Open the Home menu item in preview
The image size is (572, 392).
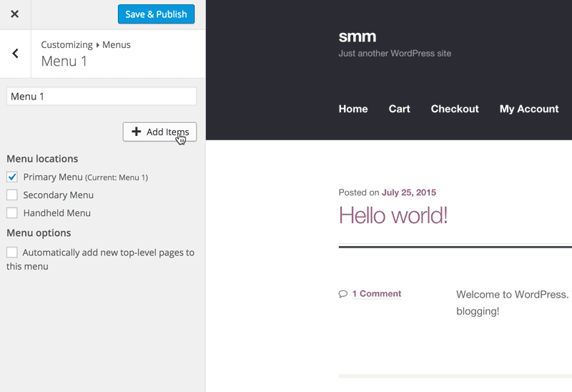point(353,109)
